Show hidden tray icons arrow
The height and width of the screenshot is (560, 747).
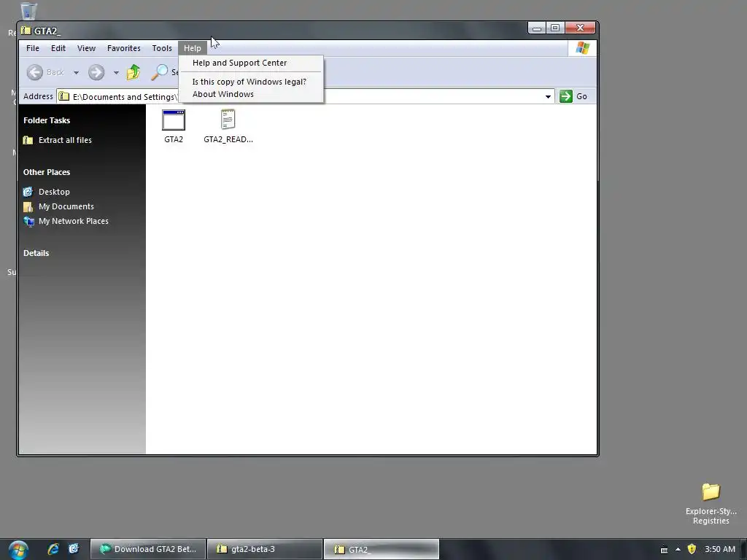click(x=678, y=549)
